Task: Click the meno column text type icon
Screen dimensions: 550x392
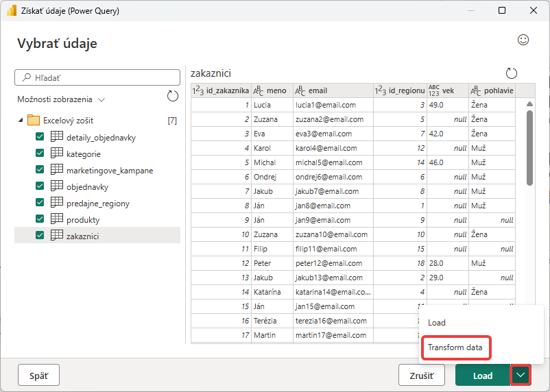Action: coord(258,90)
